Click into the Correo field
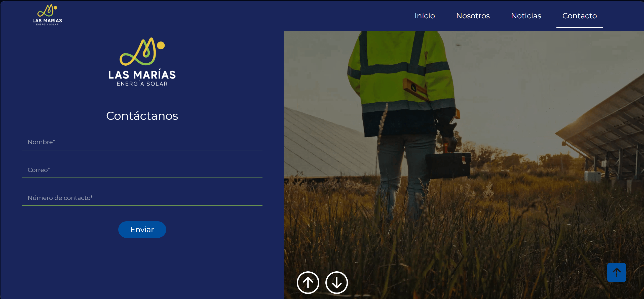644x299 pixels. click(x=142, y=170)
